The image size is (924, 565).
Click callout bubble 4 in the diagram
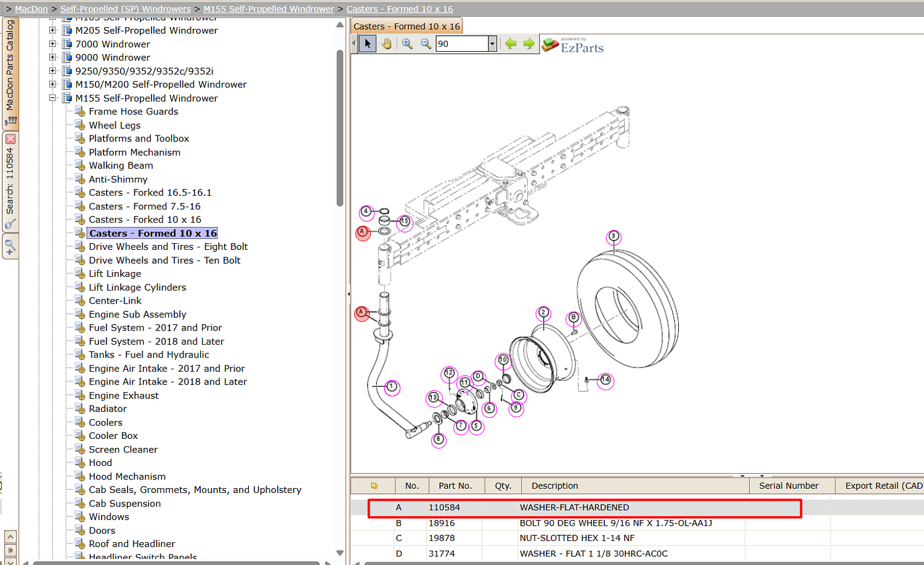(367, 212)
